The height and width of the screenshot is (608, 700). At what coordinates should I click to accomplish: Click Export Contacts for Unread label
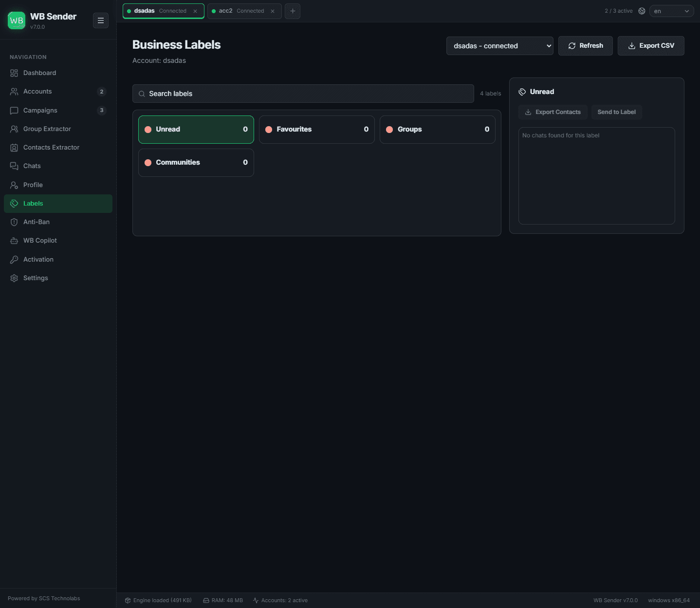tap(553, 112)
